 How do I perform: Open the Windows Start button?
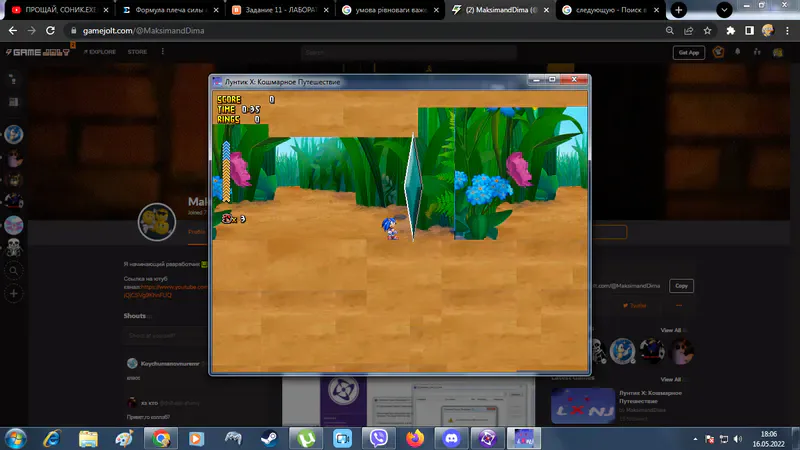[15, 439]
